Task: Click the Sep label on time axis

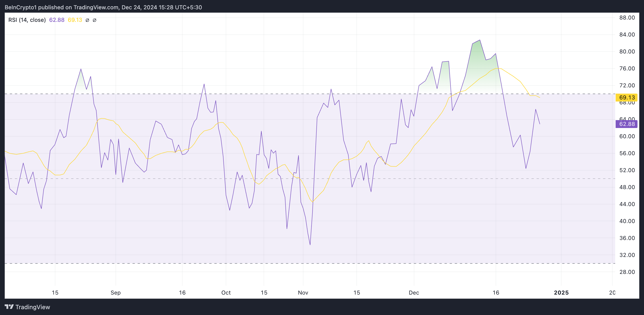Action: coord(116,292)
